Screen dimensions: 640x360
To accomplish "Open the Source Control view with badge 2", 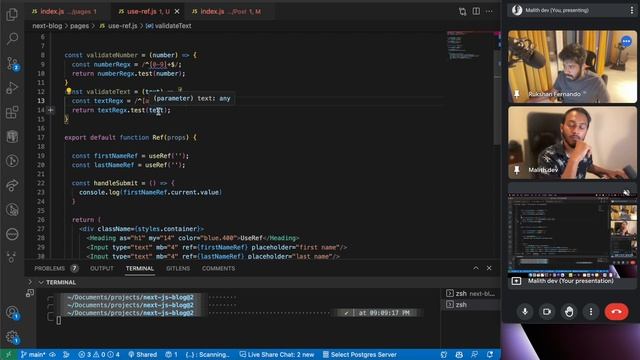I will click(x=12, y=63).
